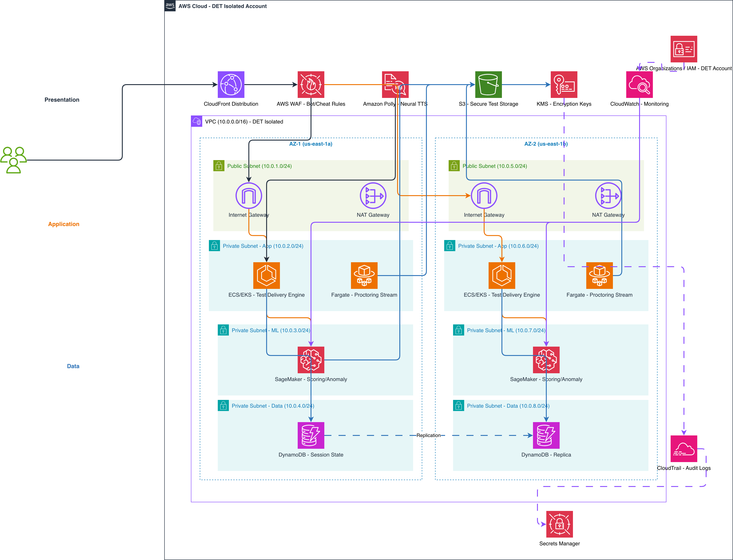Click SageMaker Scoring/Anomaly icon in AZ-2
The height and width of the screenshot is (560, 733).
546,360
